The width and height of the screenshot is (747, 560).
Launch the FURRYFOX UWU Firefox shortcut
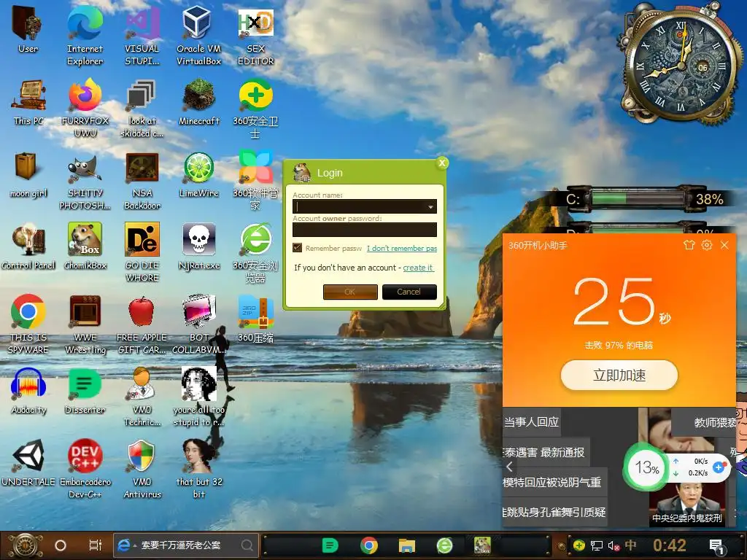tap(85, 109)
